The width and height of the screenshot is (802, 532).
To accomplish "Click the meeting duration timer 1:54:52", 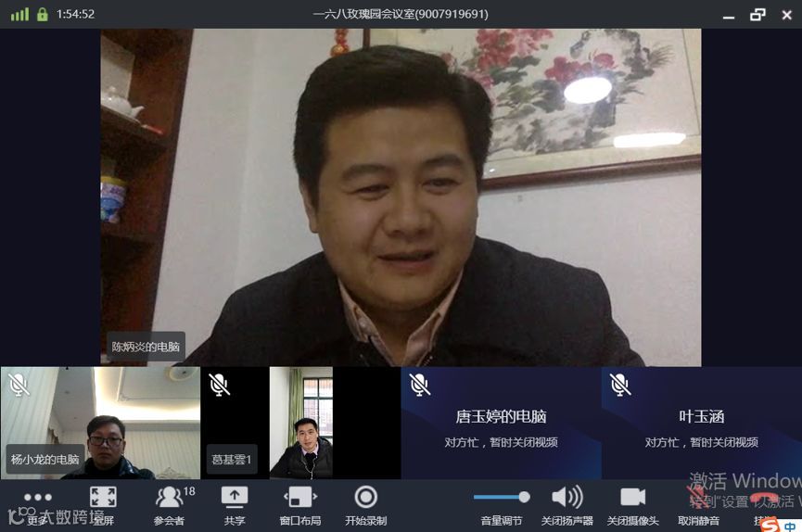I will coord(76,14).
